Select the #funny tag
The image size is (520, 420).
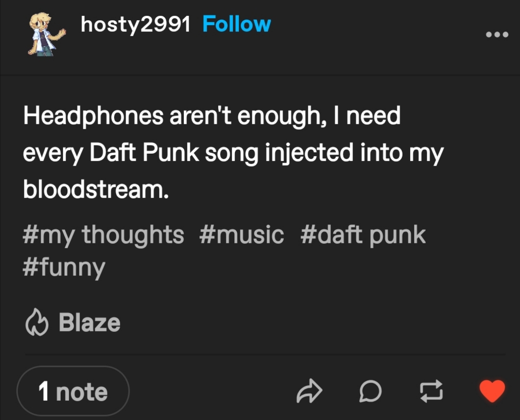pyautogui.click(x=64, y=267)
